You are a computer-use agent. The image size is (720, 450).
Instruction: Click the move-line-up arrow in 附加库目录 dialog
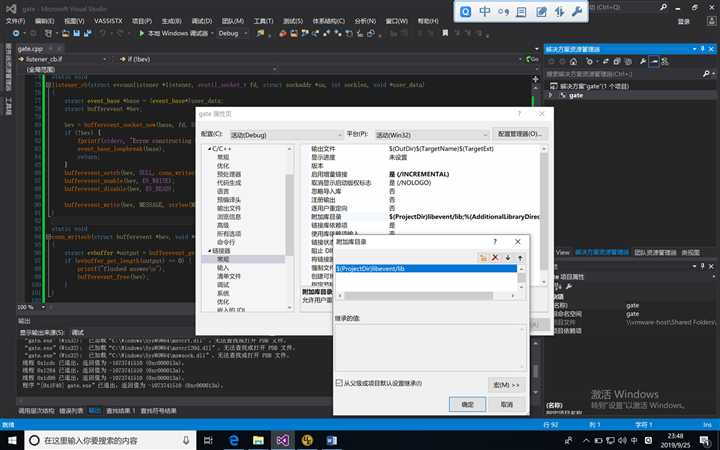click(x=520, y=258)
